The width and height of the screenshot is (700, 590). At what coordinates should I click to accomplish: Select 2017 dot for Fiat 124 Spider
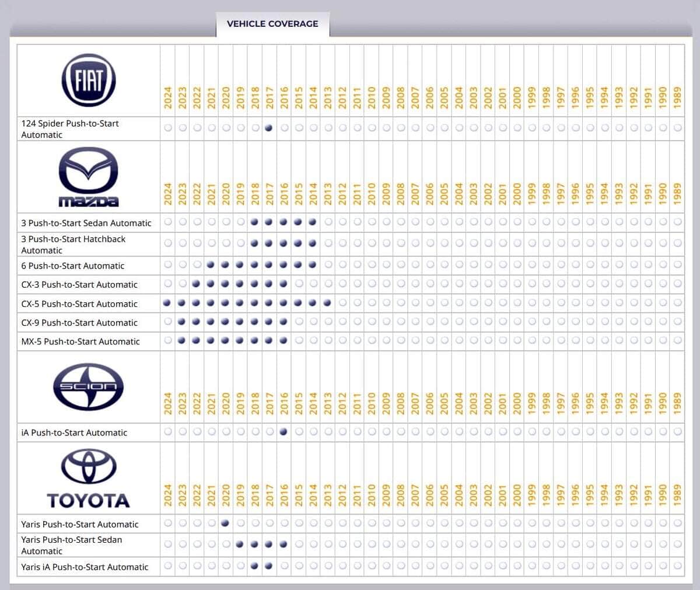point(269,128)
